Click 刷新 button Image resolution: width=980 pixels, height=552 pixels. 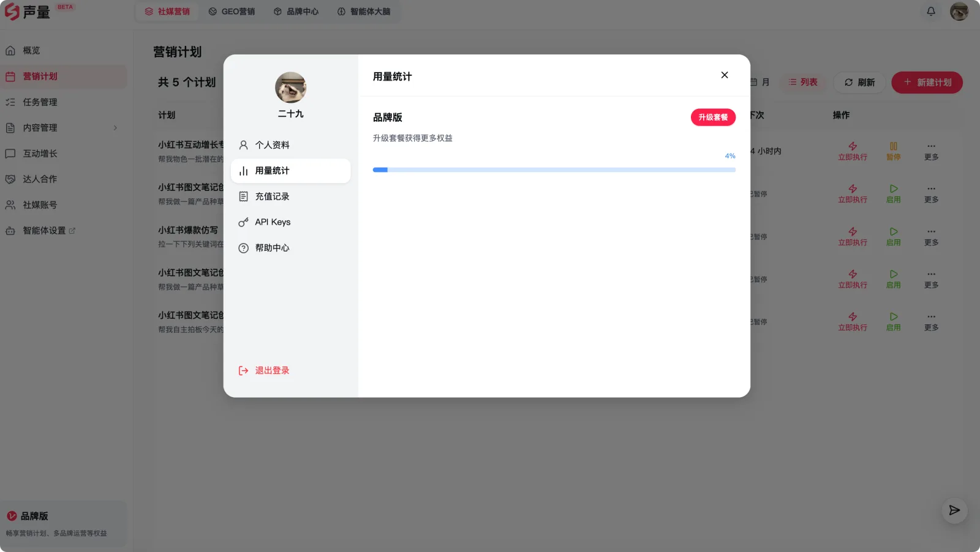[x=859, y=83]
